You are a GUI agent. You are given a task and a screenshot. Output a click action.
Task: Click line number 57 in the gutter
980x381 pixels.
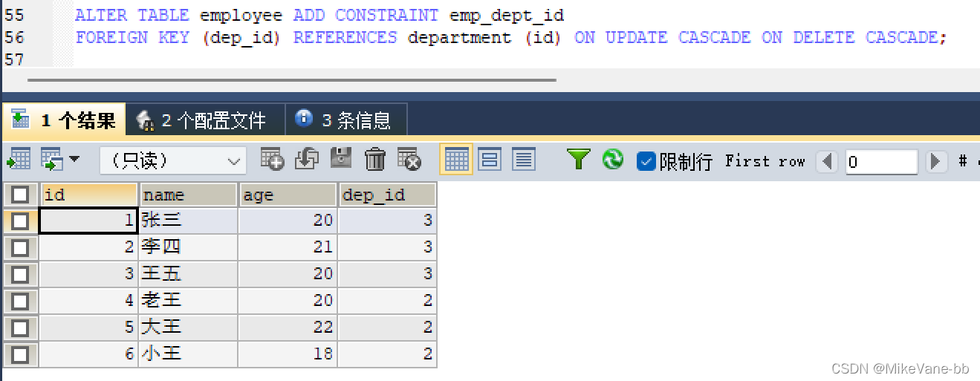[x=14, y=60]
